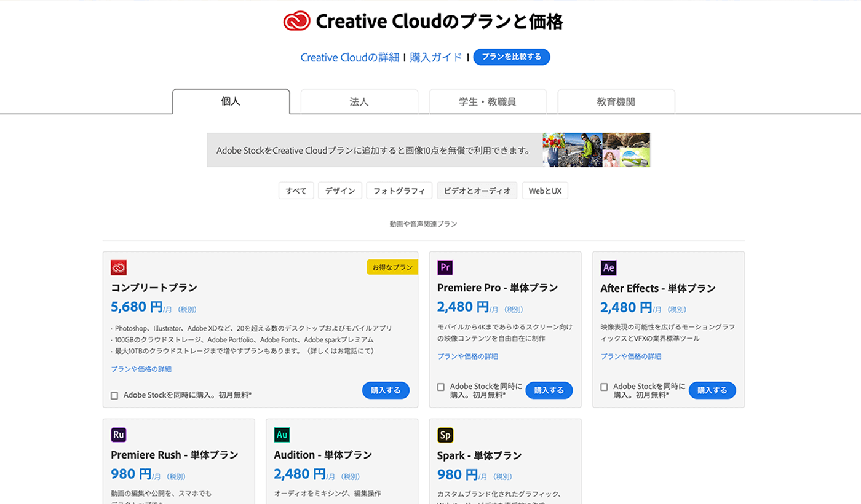Select the すべて filter

(296, 191)
